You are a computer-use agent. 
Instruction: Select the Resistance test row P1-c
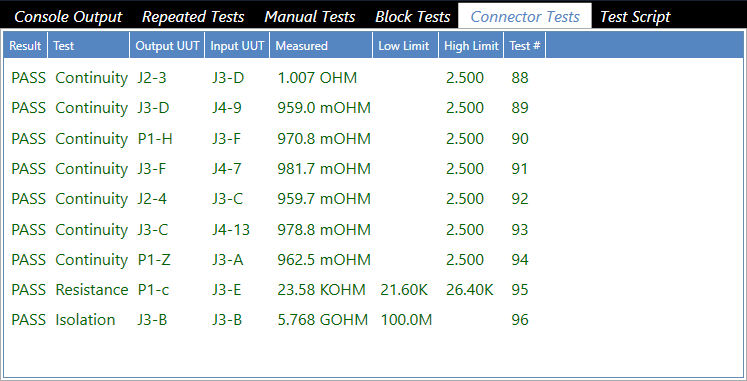point(373,290)
